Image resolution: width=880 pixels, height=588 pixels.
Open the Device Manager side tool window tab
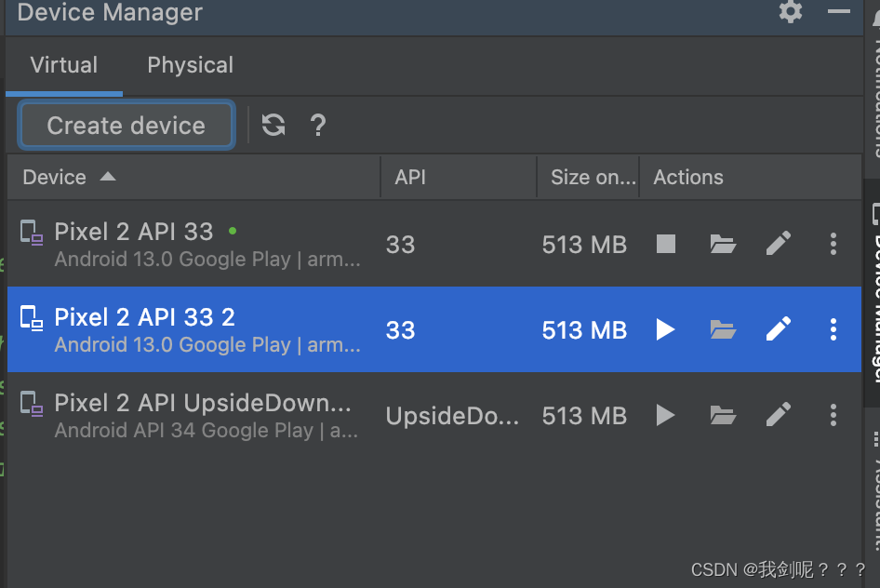pos(873,292)
